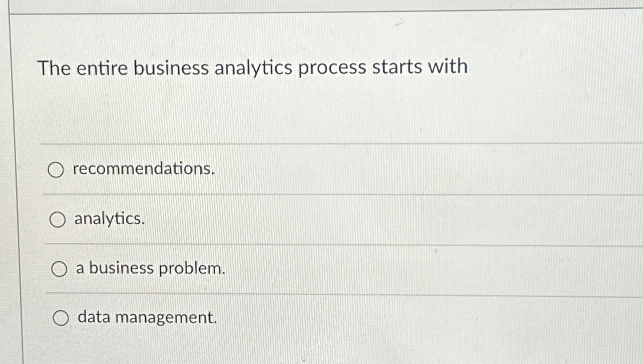The height and width of the screenshot is (364, 643).
Task: Select the "data management." radio button
Action: coord(61,318)
